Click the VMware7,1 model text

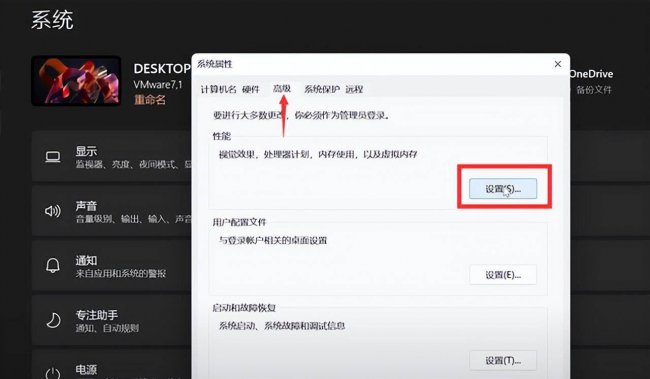click(158, 85)
